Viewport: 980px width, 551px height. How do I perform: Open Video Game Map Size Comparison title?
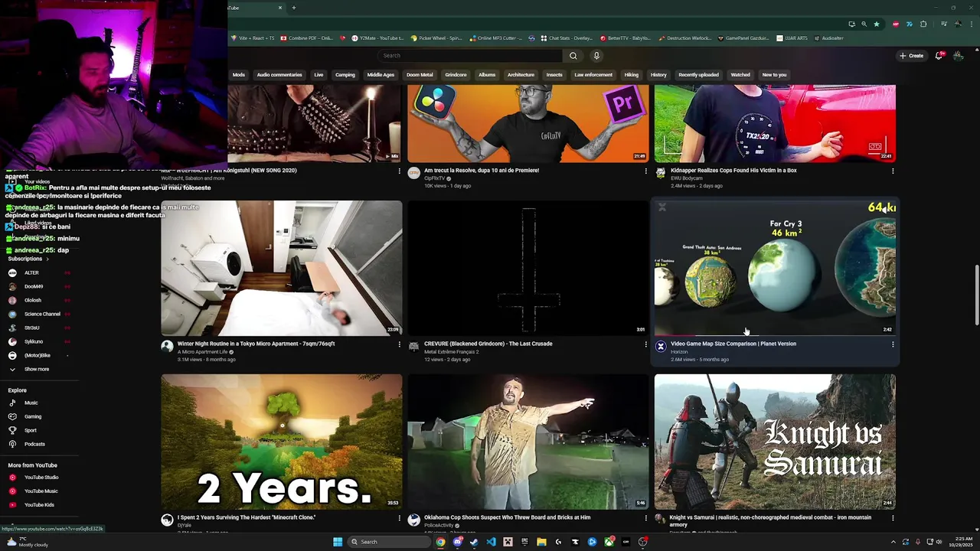pyautogui.click(x=733, y=344)
